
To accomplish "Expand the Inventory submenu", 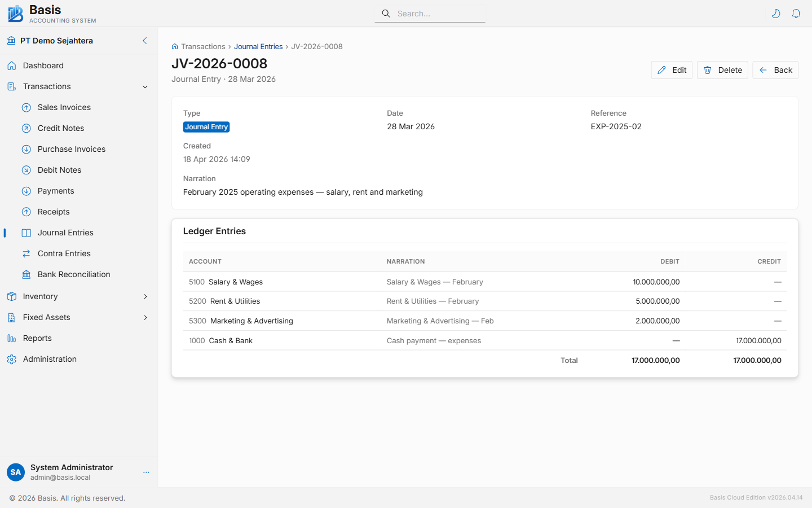I will coord(145,296).
